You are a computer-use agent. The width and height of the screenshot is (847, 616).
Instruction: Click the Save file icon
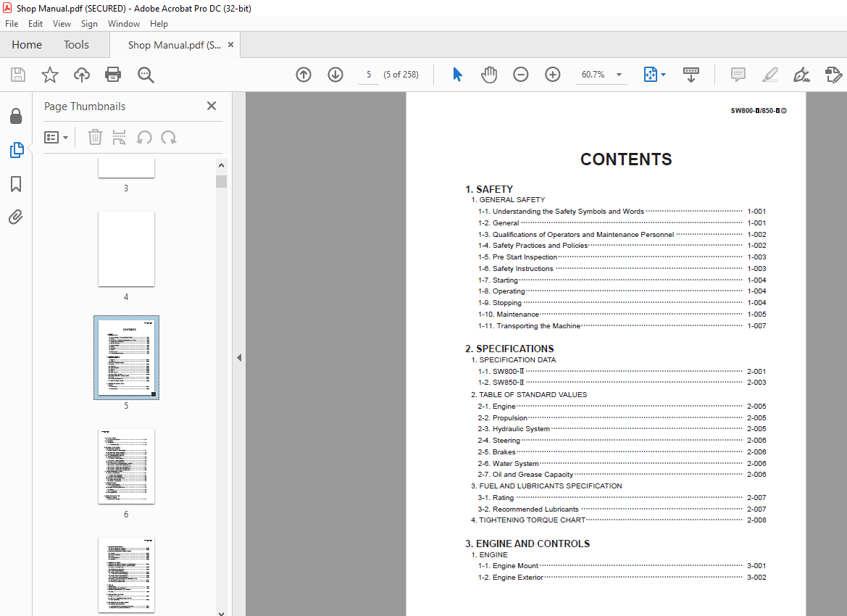click(18, 75)
